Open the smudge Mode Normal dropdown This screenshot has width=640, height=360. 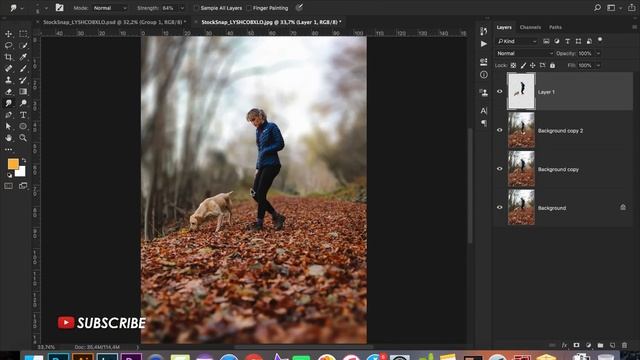(x=109, y=8)
